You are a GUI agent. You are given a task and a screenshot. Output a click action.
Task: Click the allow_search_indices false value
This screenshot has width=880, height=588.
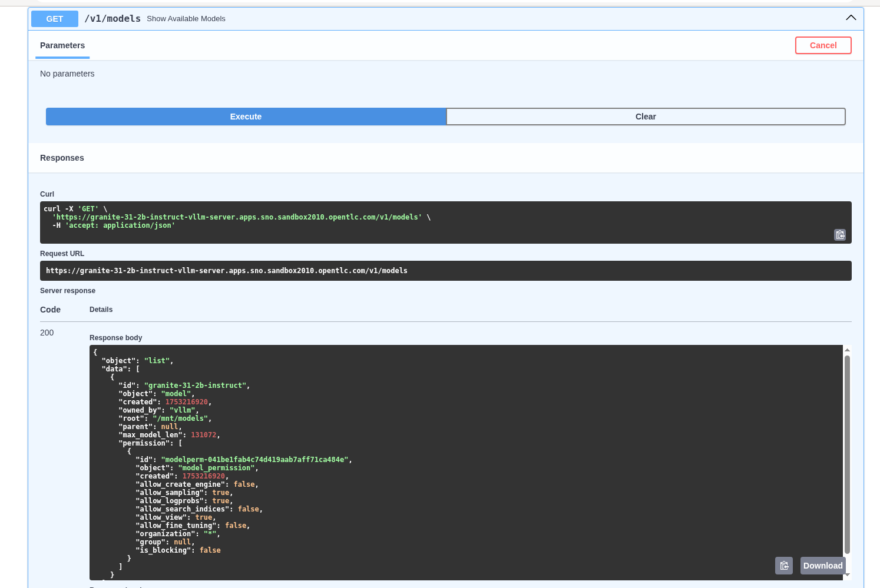click(x=249, y=509)
